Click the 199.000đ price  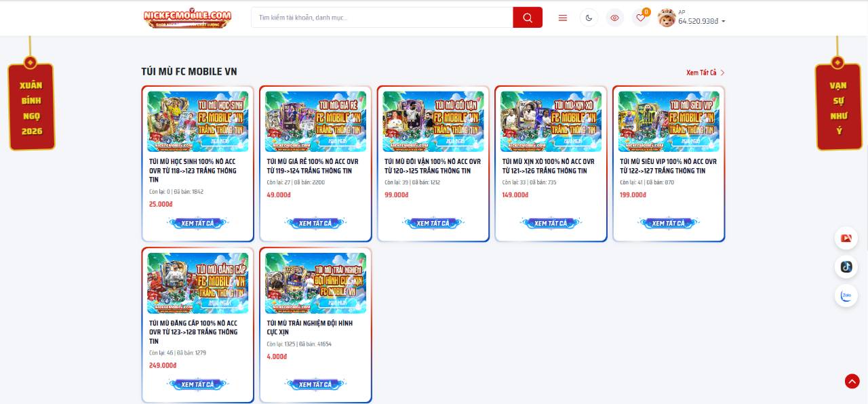coord(633,195)
